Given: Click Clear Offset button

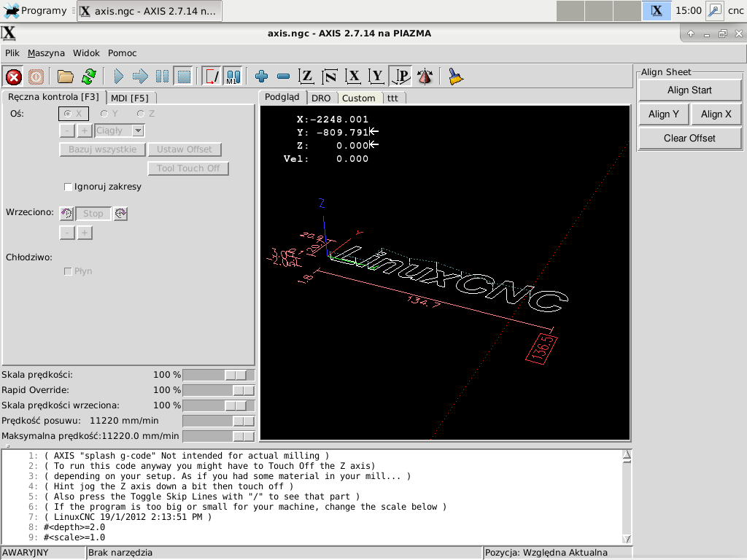Looking at the screenshot, I should [689, 138].
